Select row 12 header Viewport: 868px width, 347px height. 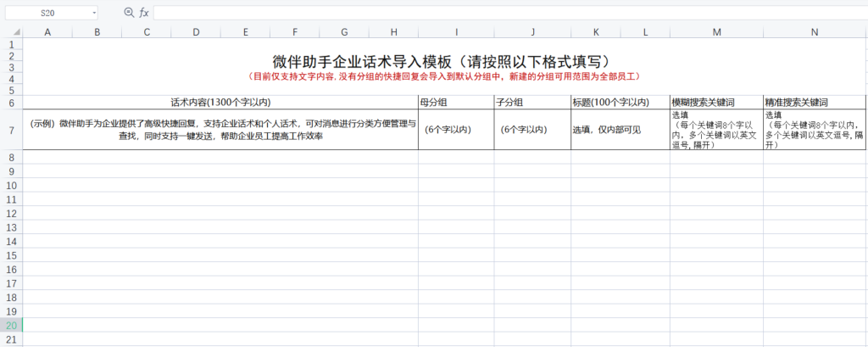(x=12, y=214)
